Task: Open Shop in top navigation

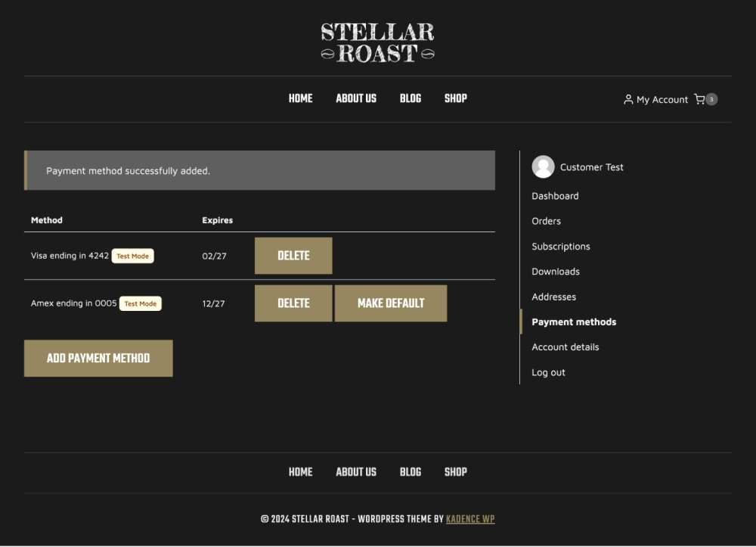Action: click(x=455, y=98)
